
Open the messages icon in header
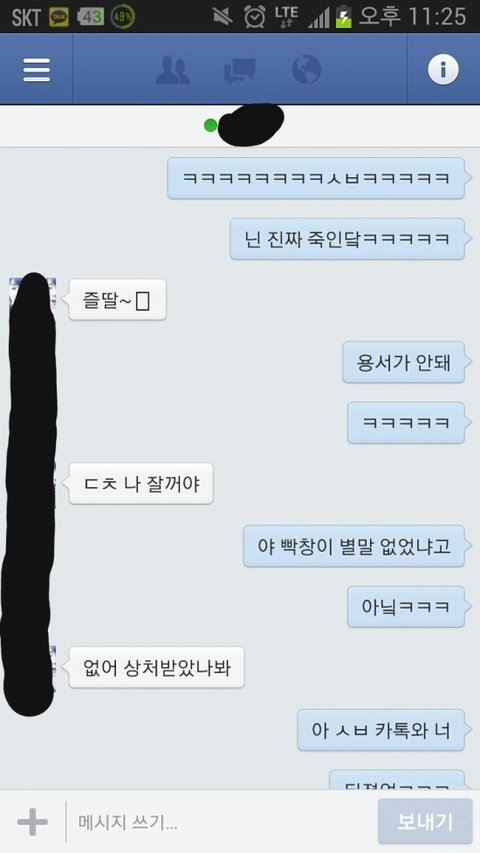(239, 71)
